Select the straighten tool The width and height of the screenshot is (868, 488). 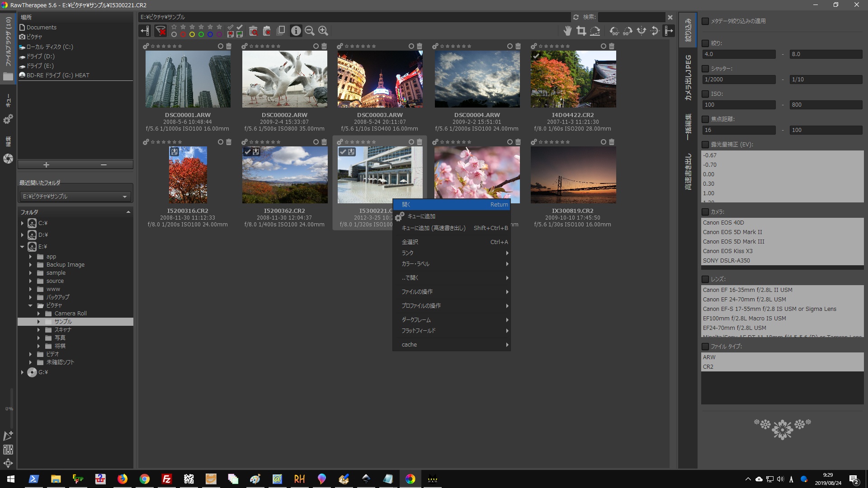(x=595, y=31)
